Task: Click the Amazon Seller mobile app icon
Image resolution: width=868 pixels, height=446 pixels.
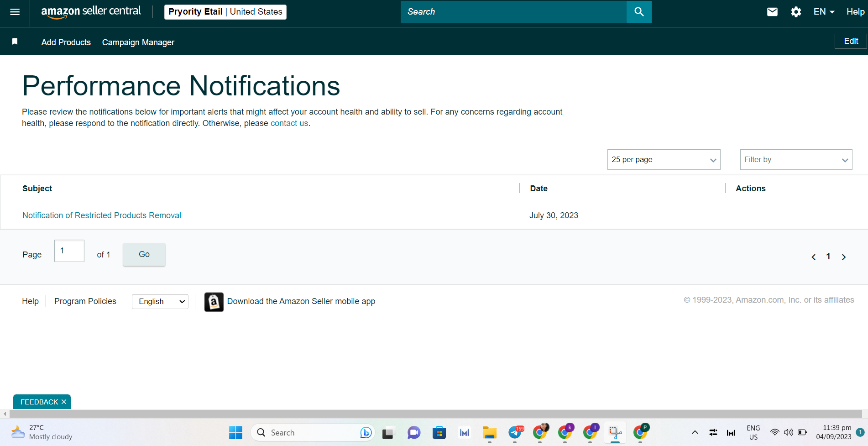Action: (214, 302)
